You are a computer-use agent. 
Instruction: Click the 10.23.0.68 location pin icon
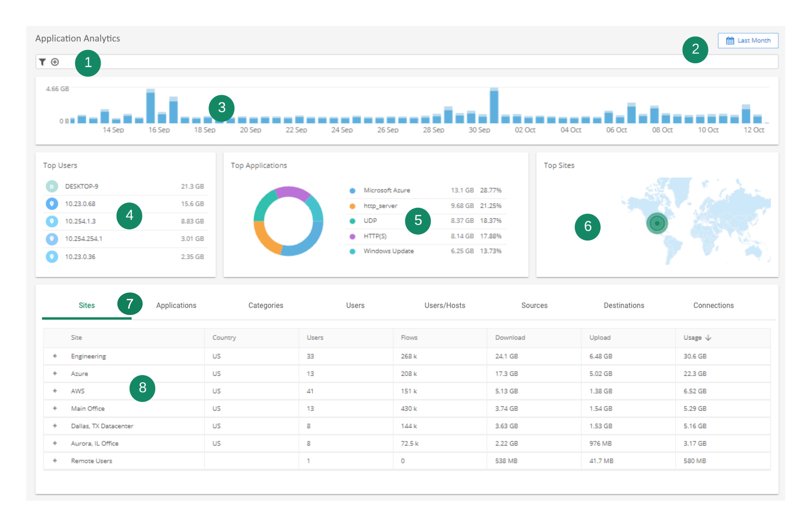(x=52, y=204)
